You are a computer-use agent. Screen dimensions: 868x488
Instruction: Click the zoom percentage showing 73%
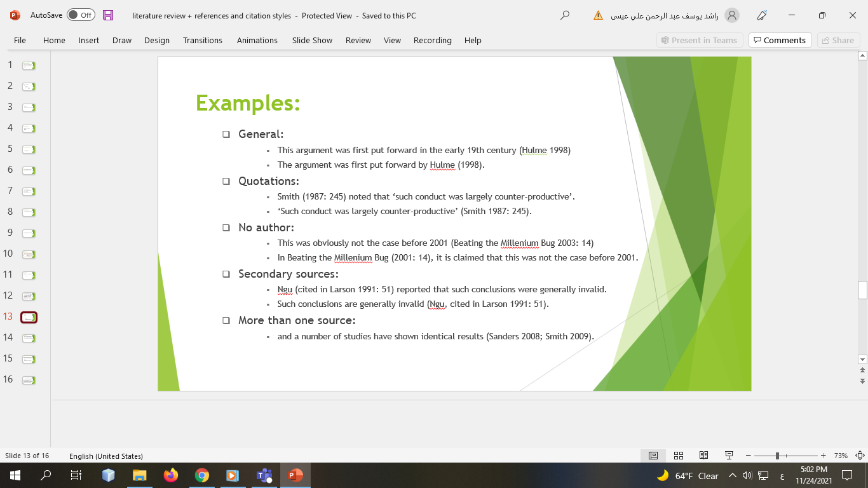pyautogui.click(x=840, y=455)
